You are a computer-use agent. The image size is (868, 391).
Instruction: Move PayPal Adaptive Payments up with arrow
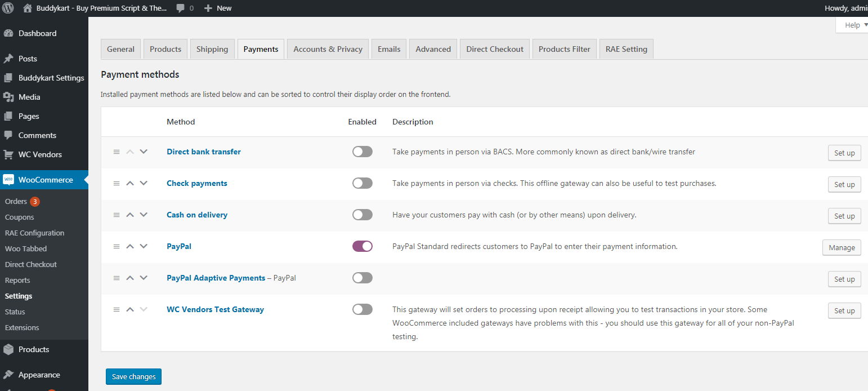click(130, 278)
